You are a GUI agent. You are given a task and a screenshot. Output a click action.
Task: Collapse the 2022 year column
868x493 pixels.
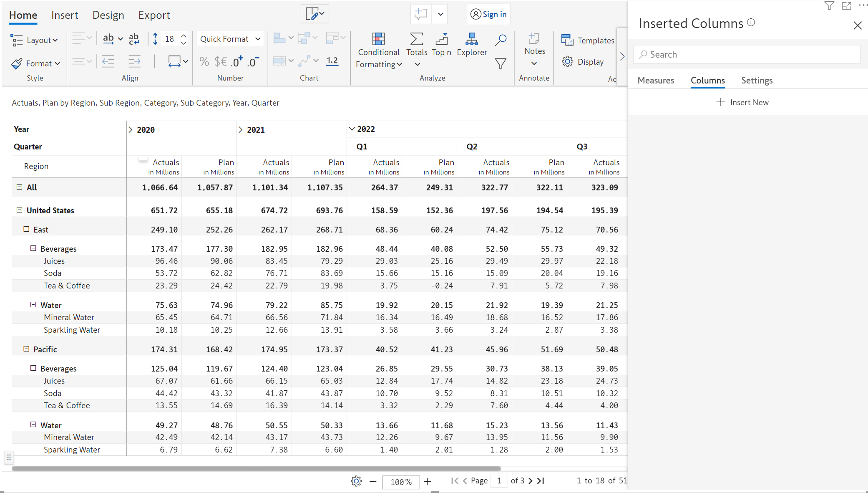click(352, 129)
